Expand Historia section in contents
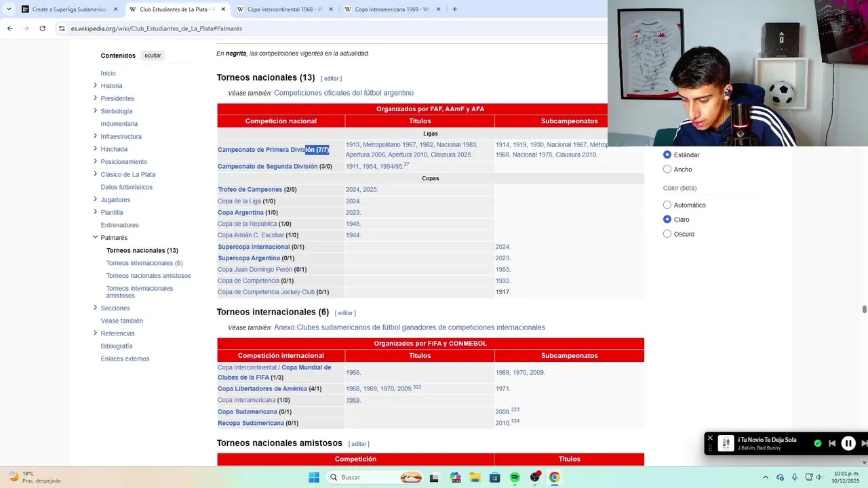This screenshot has height=488, width=868. click(x=95, y=85)
